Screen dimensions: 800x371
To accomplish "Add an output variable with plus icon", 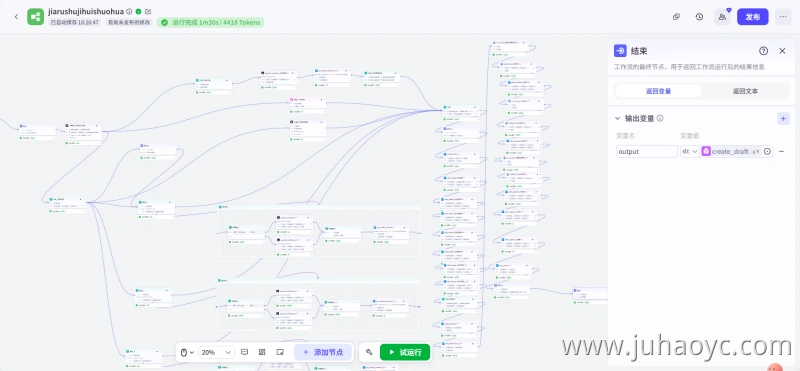I will click(783, 118).
